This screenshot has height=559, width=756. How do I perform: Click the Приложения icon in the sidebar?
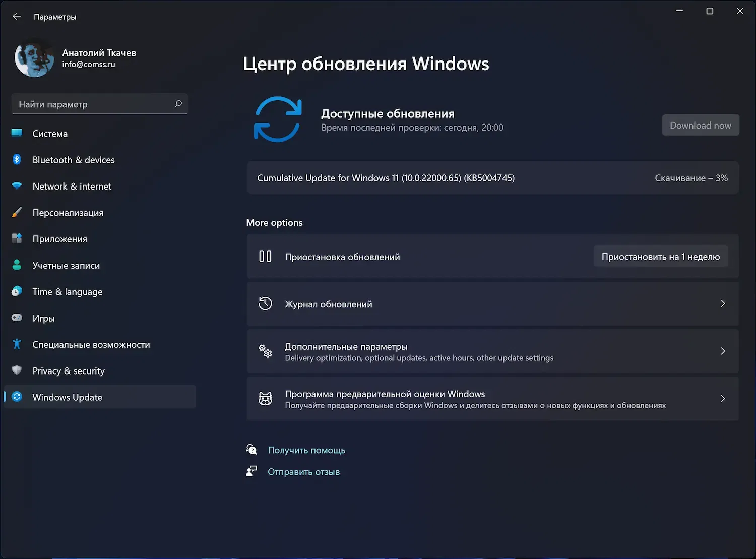pyautogui.click(x=17, y=239)
